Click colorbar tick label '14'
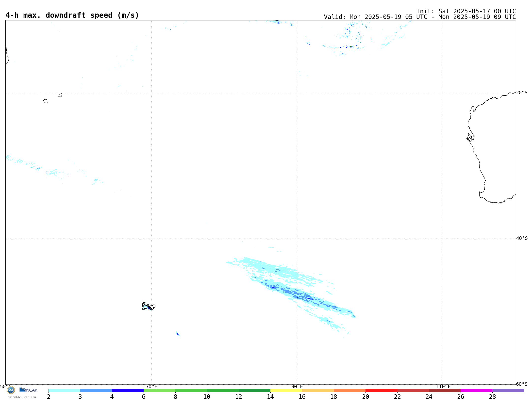Viewport: 532px width, 400px height. (270, 397)
